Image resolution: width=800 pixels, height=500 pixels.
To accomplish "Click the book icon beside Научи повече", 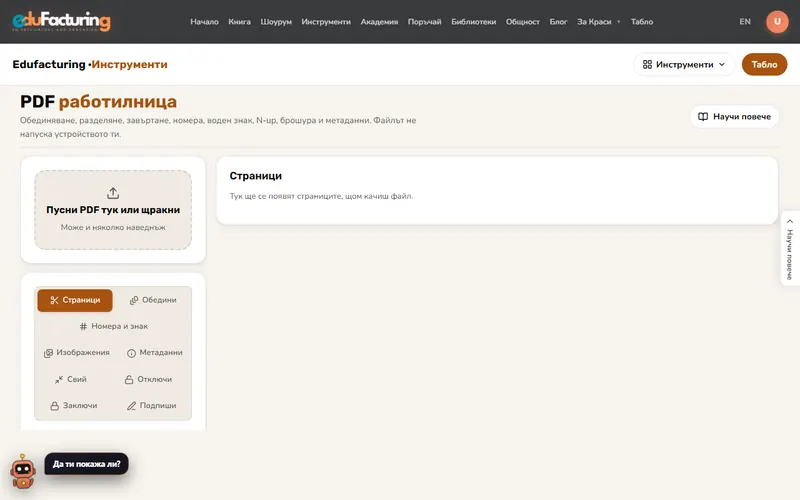I will (x=703, y=116).
